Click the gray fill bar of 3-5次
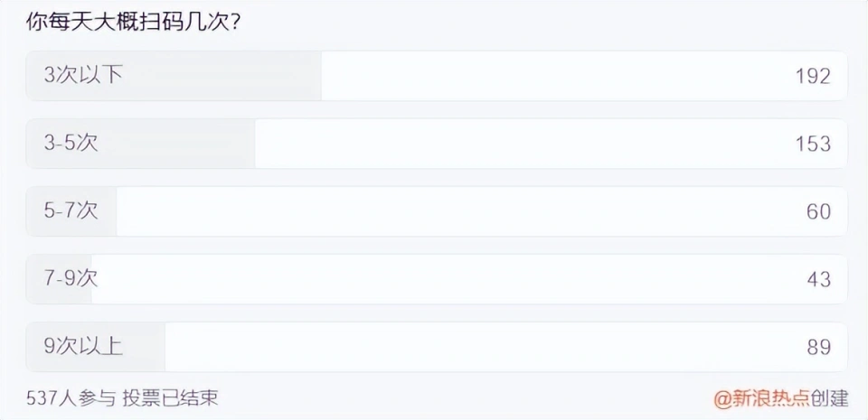 pos(181,144)
